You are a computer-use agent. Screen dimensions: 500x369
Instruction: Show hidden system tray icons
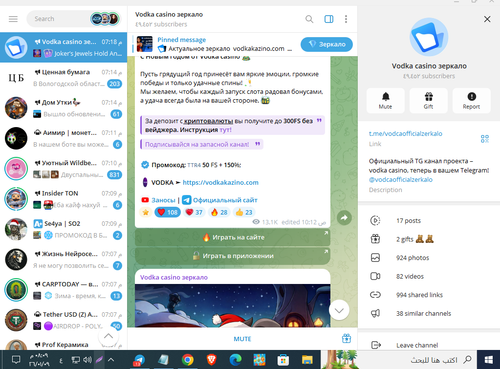111,360
